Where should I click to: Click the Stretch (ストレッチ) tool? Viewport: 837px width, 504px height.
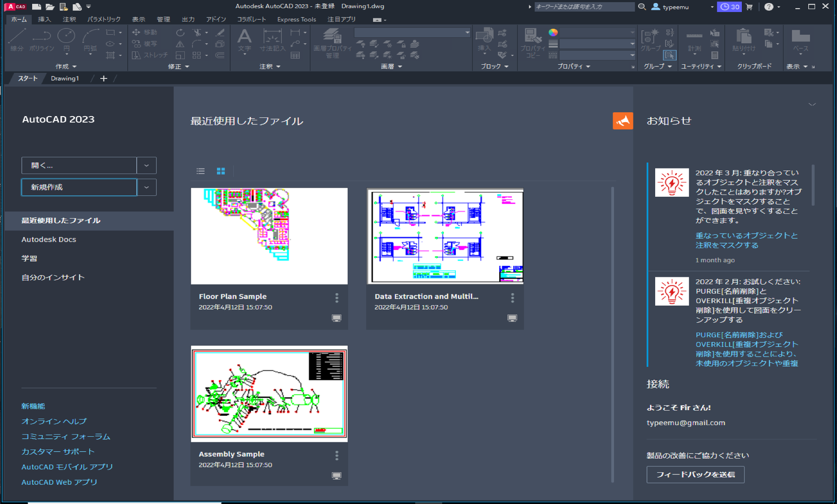150,55
